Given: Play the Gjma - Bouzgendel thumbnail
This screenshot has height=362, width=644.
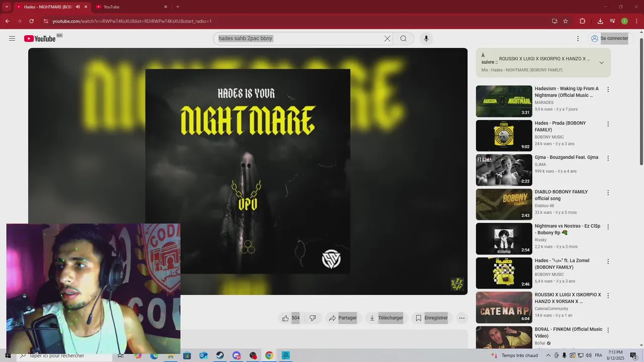Looking at the screenshot, I should (x=504, y=170).
